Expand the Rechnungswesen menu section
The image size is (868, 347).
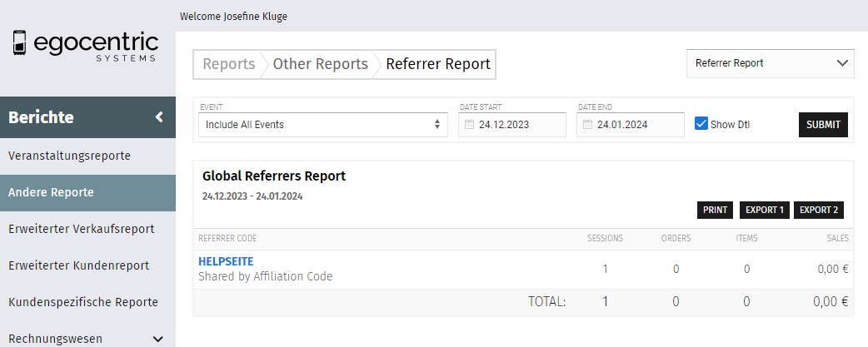point(157,339)
